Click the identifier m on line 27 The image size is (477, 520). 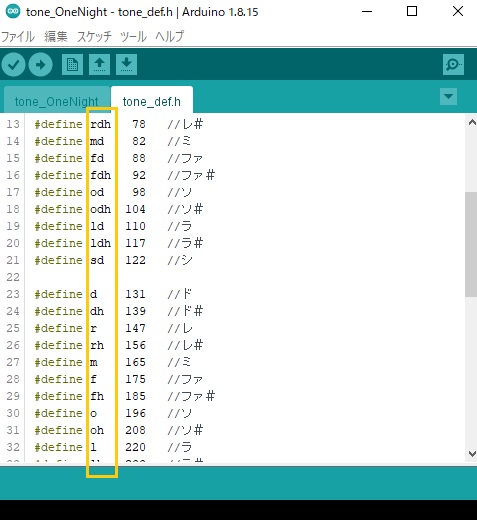tap(94, 362)
